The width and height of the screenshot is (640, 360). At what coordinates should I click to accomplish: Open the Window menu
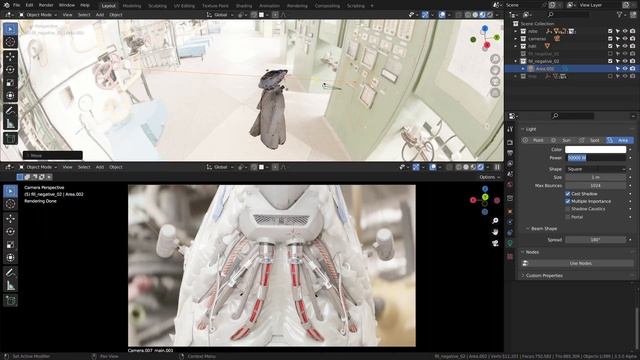67,5
